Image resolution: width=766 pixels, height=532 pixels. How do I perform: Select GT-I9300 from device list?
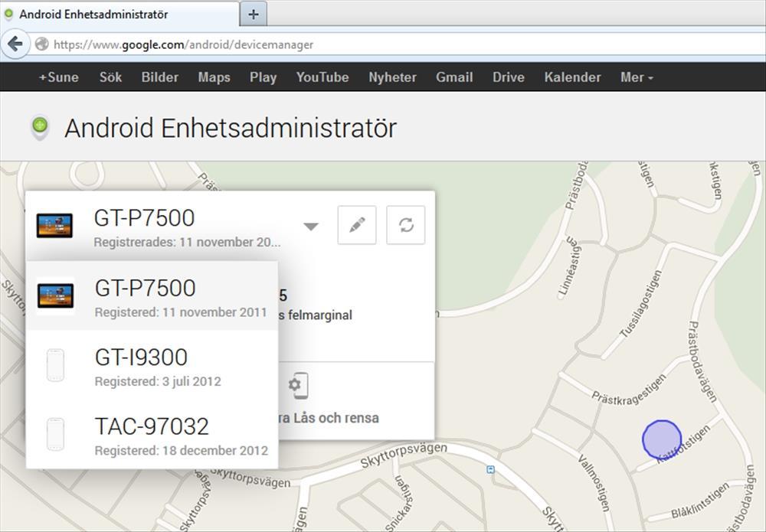(x=152, y=365)
